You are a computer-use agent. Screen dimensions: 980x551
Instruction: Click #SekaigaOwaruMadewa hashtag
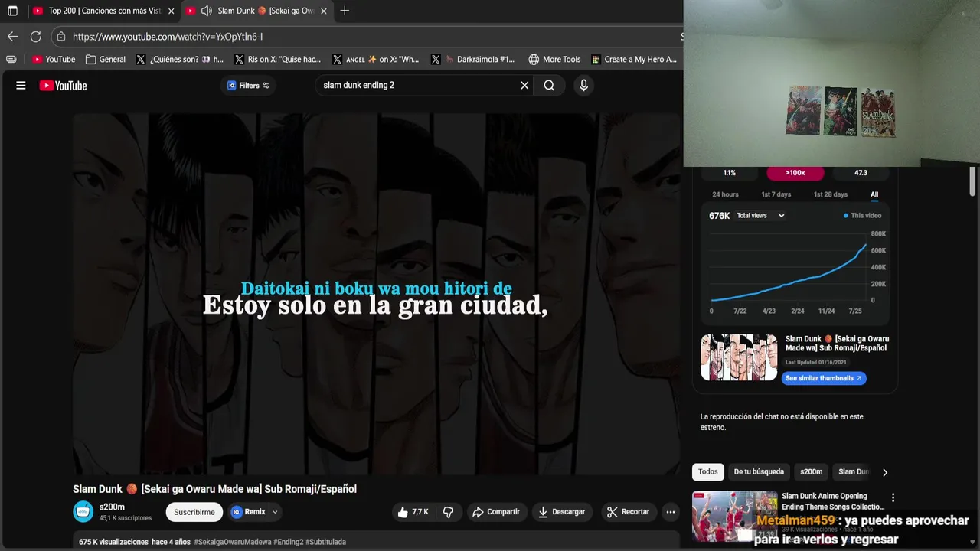[233, 542]
